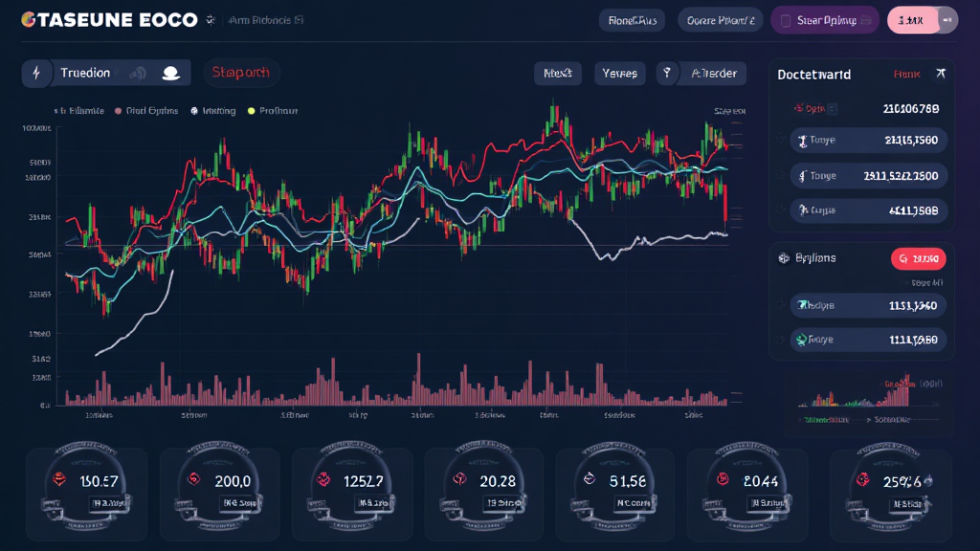Click the user avatar icon in the search field
Image resolution: width=980 pixels, height=551 pixels.
pos(171,73)
